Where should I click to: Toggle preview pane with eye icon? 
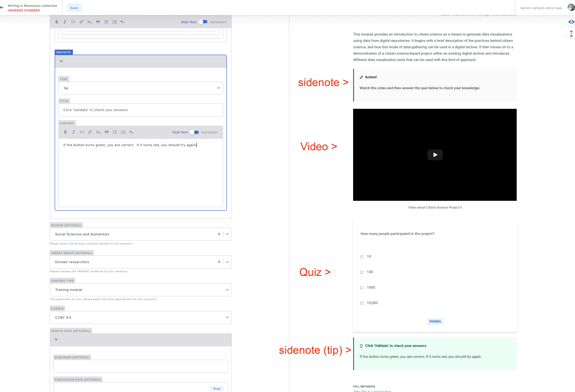(571, 22)
